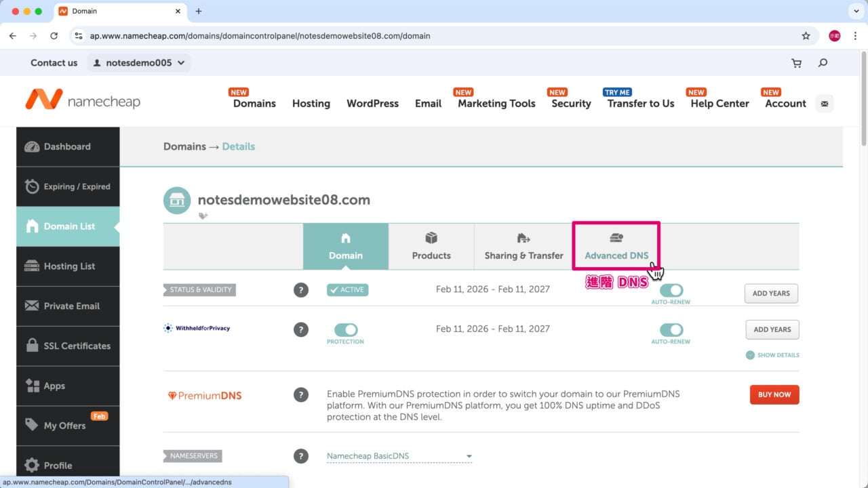The height and width of the screenshot is (488, 868).
Task: Open the shopping cart icon
Action: tap(796, 63)
